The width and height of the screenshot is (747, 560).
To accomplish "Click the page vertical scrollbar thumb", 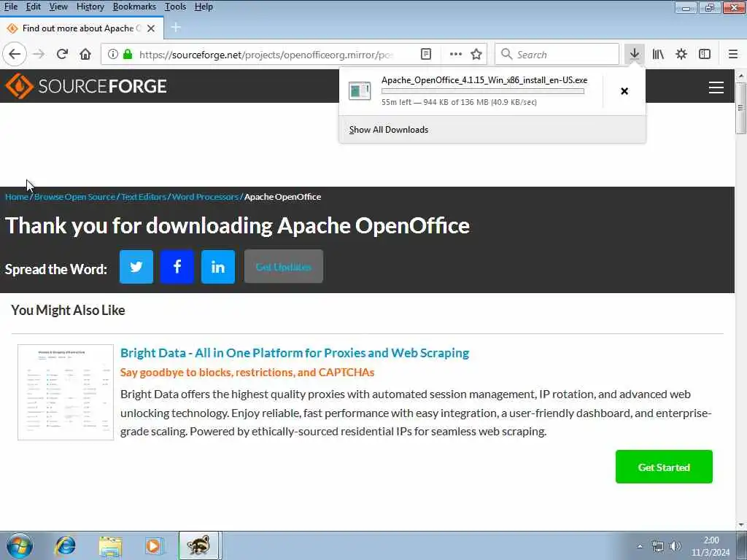I will click(x=740, y=108).
